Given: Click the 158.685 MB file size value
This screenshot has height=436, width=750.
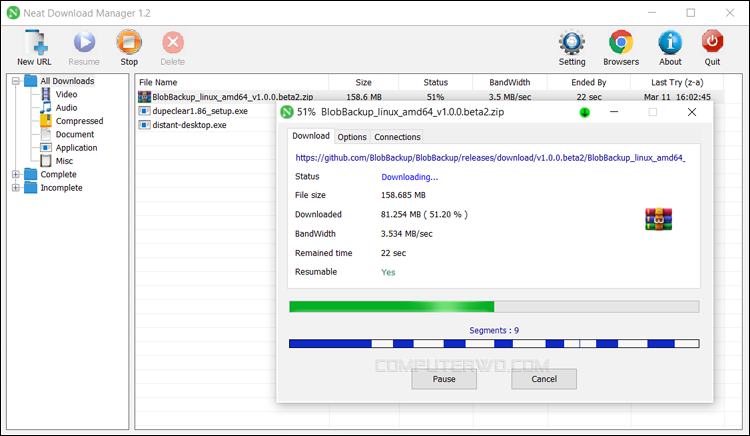Looking at the screenshot, I should pyautogui.click(x=403, y=195).
